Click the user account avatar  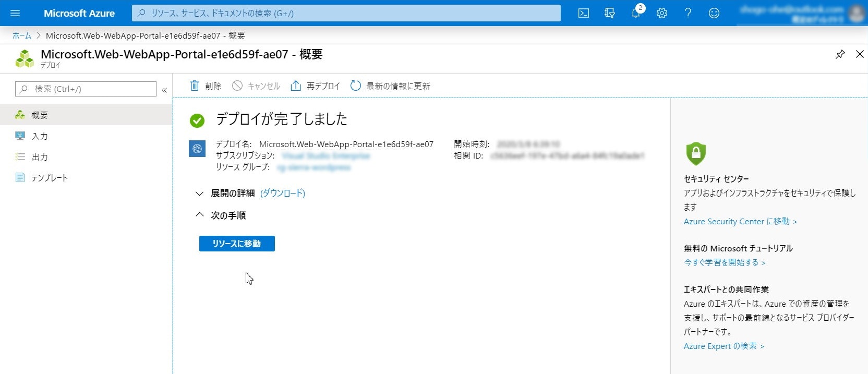point(857,13)
